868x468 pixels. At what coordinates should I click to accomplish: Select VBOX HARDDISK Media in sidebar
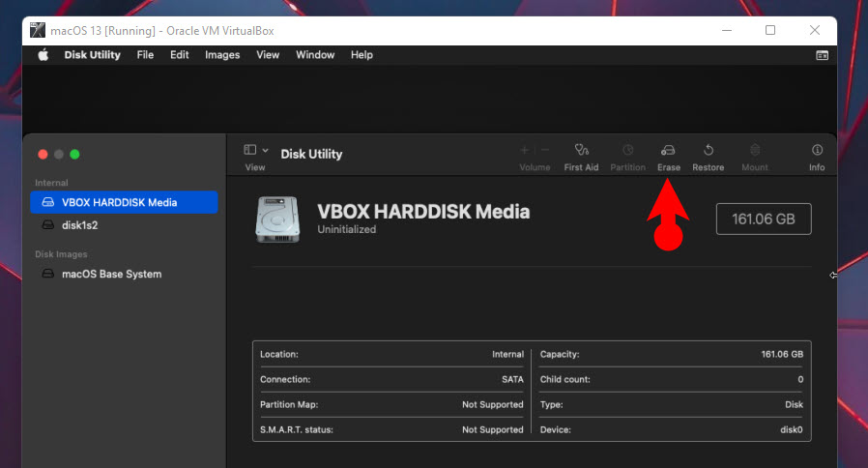pos(124,203)
